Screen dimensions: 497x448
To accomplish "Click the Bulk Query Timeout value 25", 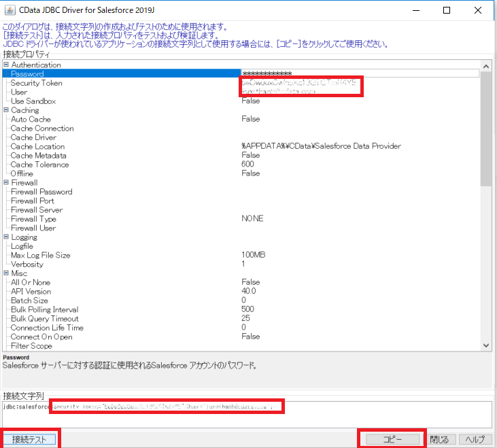I will pos(245,318).
